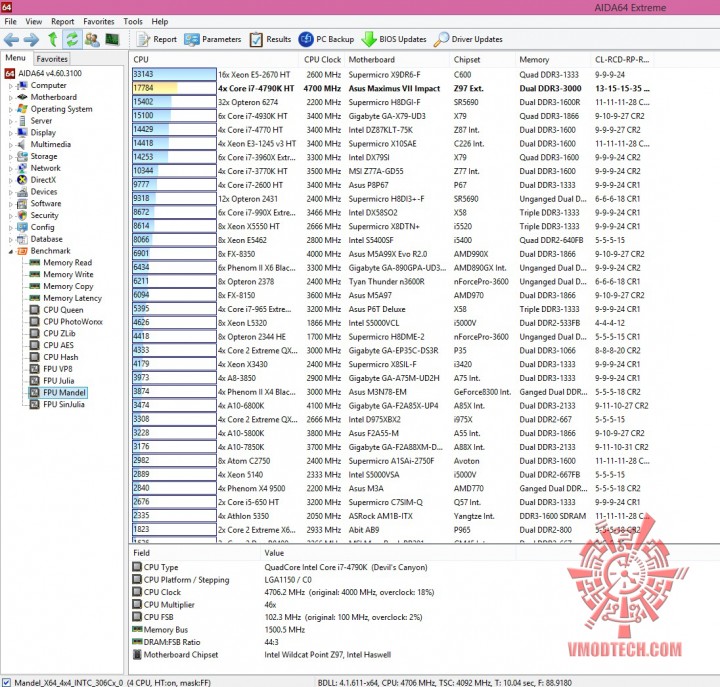Open the Report menu
720x687 pixels.
point(62,22)
